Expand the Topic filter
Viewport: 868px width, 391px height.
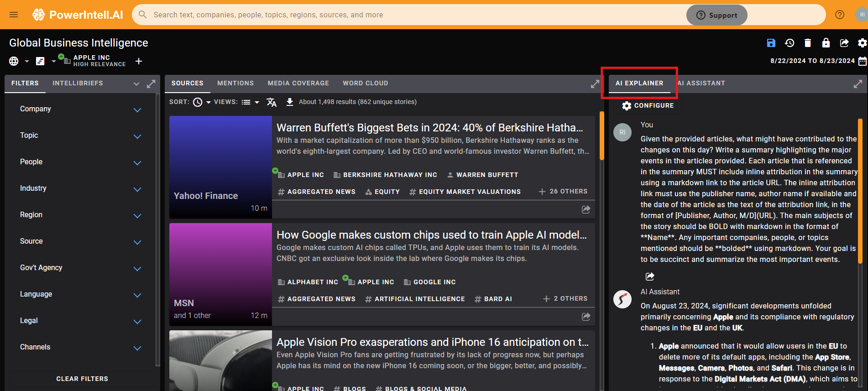coord(137,136)
